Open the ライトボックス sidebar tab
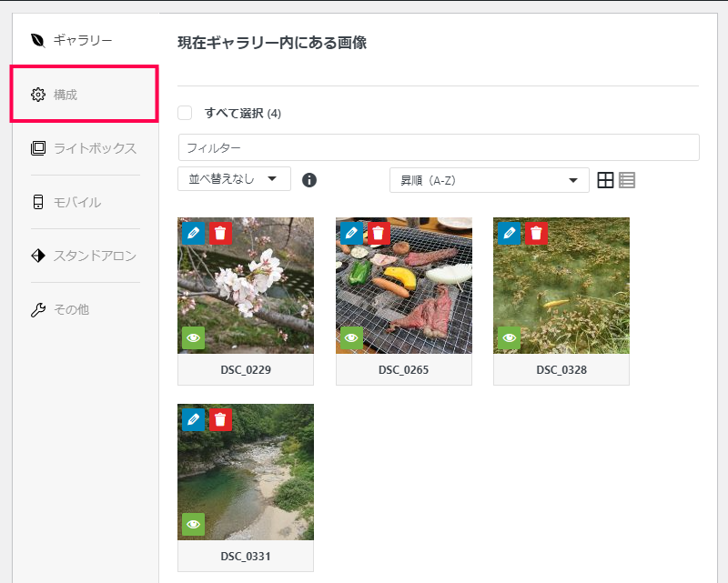This screenshot has height=583, width=728. tap(85, 148)
